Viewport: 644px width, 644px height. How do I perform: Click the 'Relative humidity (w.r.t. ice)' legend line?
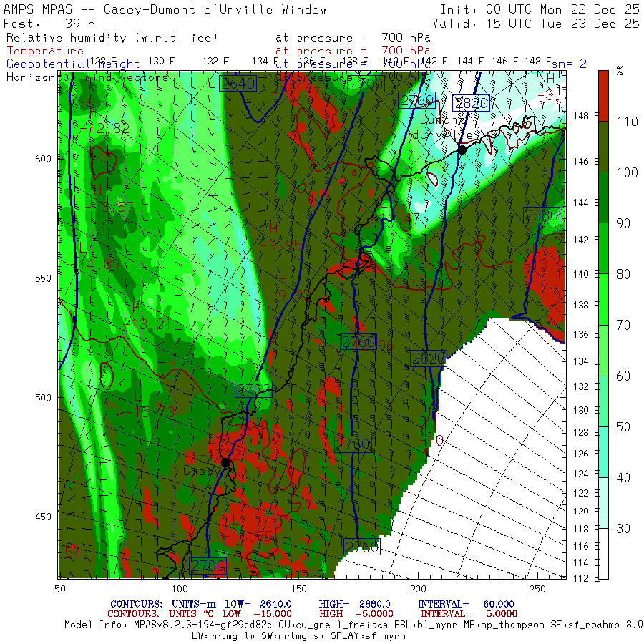[112, 38]
